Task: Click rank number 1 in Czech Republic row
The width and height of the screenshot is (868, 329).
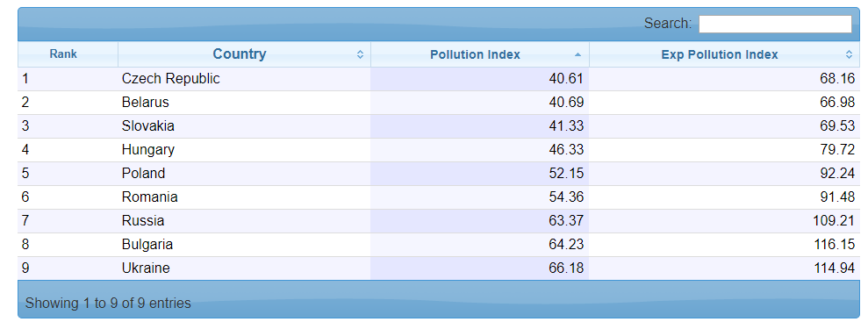Action: coord(25,79)
